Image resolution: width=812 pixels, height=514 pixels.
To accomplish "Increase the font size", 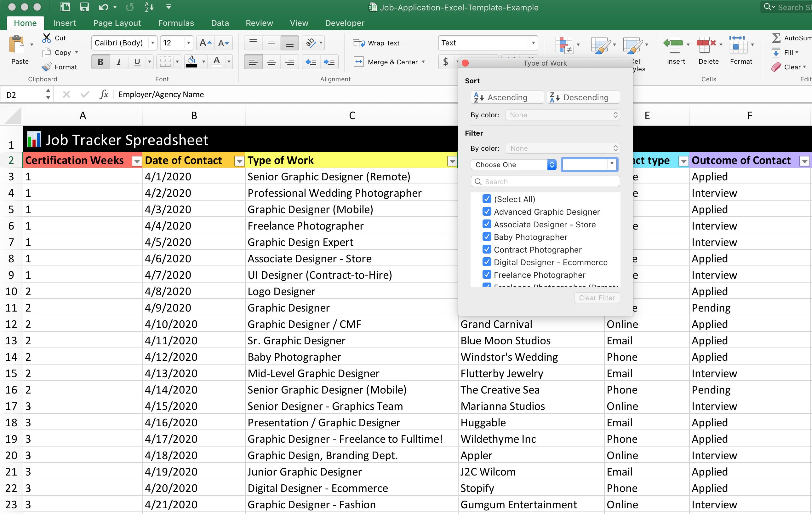I will (204, 43).
